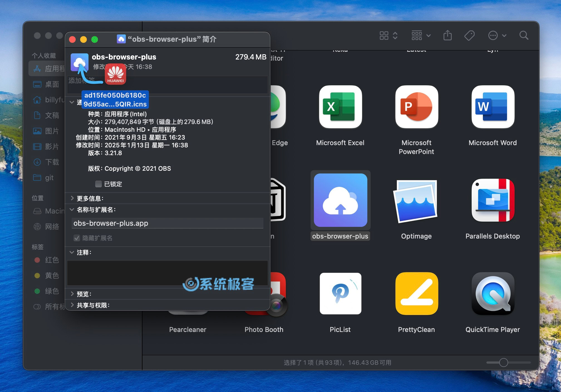This screenshot has height=392, width=561.
Task: Click the obs-browser-plus.app name field
Action: tap(167, 223)
